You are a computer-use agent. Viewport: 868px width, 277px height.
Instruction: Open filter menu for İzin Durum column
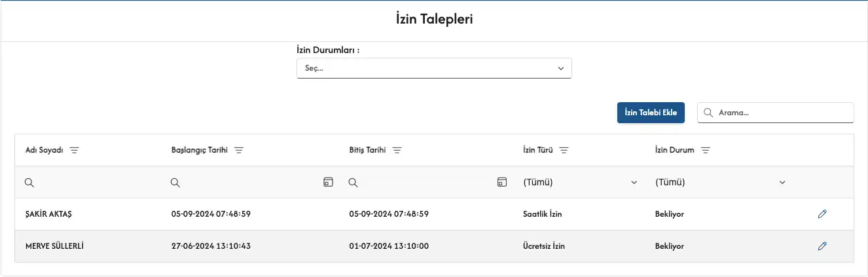[705, 150]
